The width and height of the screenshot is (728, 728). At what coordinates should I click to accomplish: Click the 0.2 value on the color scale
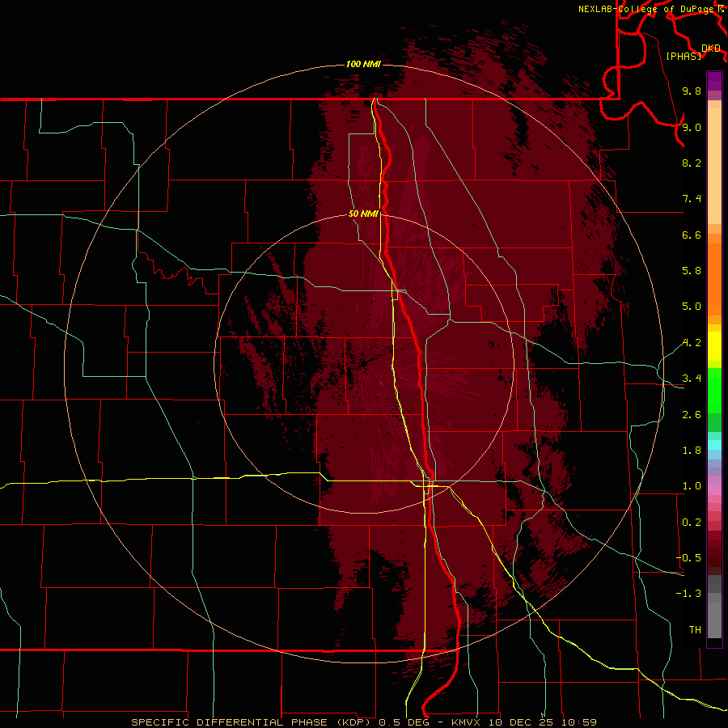692,523
